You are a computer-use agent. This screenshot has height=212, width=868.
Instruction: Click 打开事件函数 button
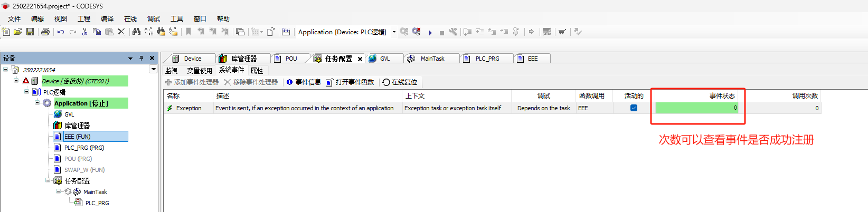(350, 82)
